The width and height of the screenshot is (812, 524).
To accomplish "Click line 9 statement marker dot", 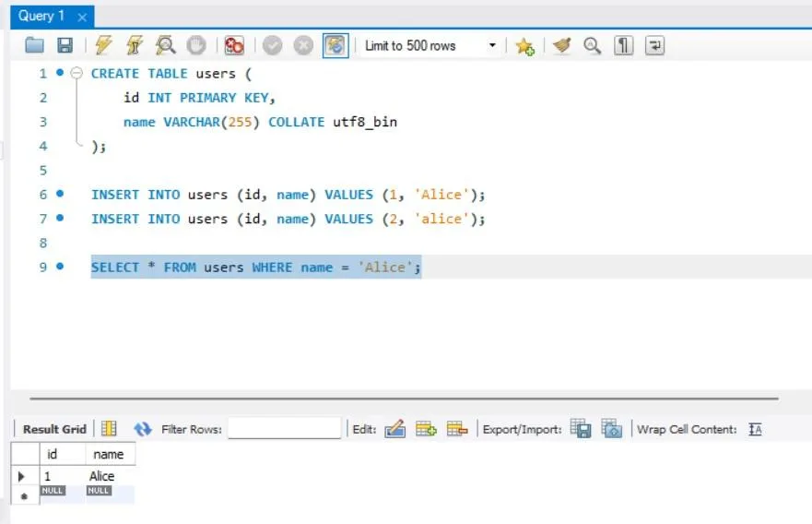I will (60, 267).
